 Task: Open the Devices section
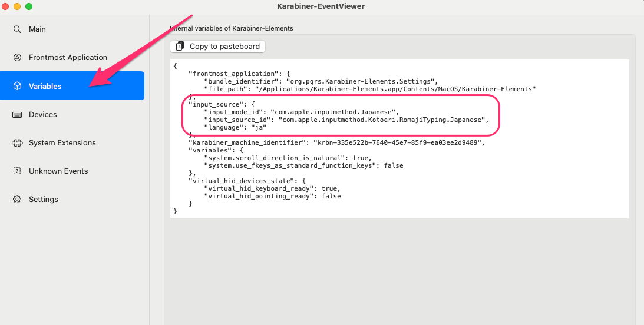pos(72,114)
